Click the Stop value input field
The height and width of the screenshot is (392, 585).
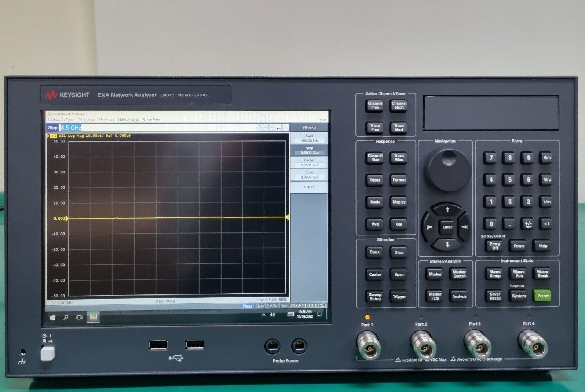158,128
